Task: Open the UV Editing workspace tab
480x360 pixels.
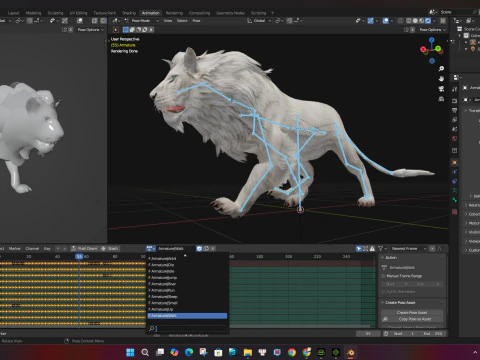Action: (x=78, y=13)
